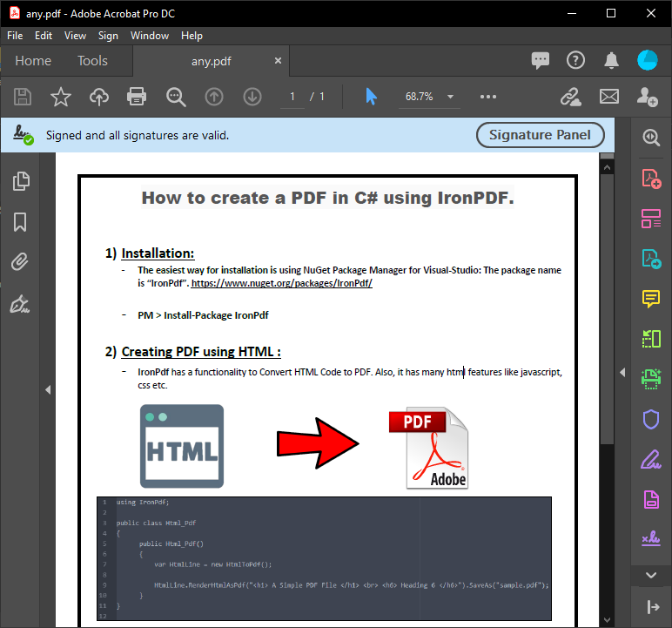Image resolution: width=672 pixels, height=628 pixels.
Task: Expand more tools chevron in right pane
Action: point(651,575)
